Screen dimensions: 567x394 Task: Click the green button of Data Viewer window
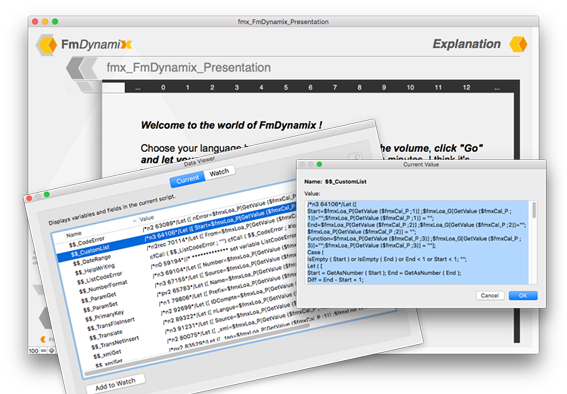(x=47, y=194)
